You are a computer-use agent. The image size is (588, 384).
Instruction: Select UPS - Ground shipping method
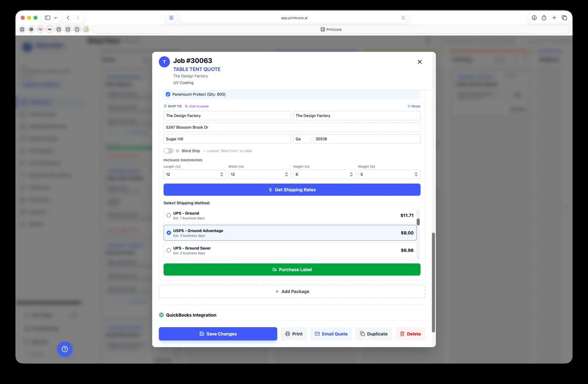coord(290,215)
